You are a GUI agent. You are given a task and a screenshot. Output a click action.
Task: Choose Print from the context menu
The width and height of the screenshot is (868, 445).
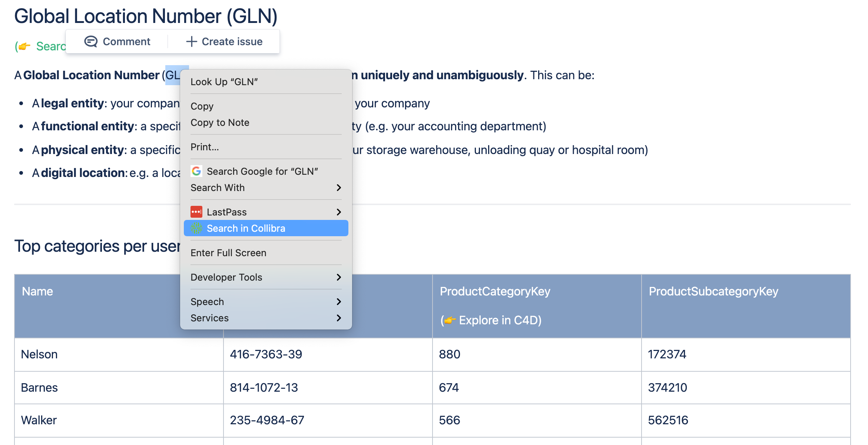pyautogui.click(x=204, y=147)
